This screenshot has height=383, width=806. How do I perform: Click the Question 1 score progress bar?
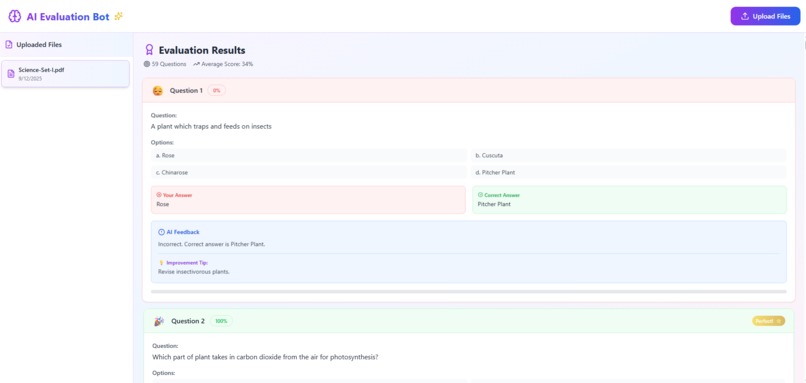click(469, 291)
